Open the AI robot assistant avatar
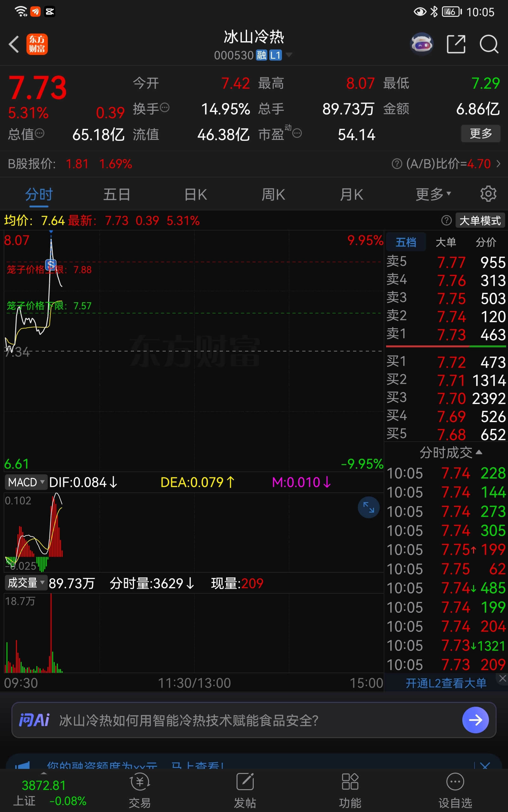The width and height of the screenshot is (508, 812). tap(422, 44)
